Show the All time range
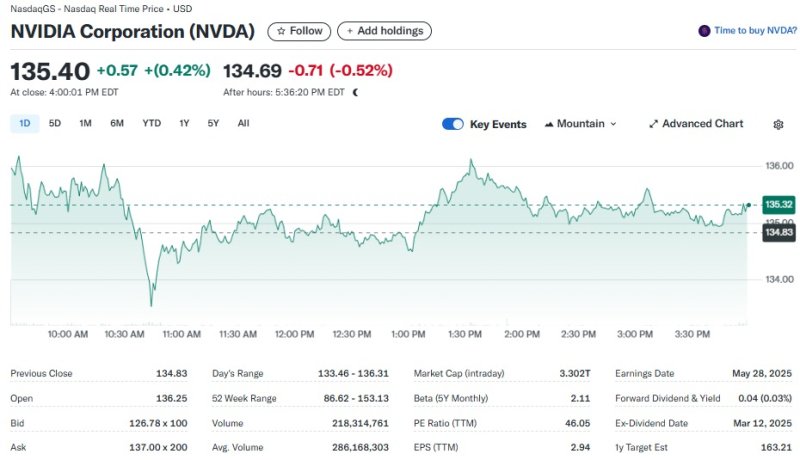Screen dimensions: 800x460 [x=243, y=123]
